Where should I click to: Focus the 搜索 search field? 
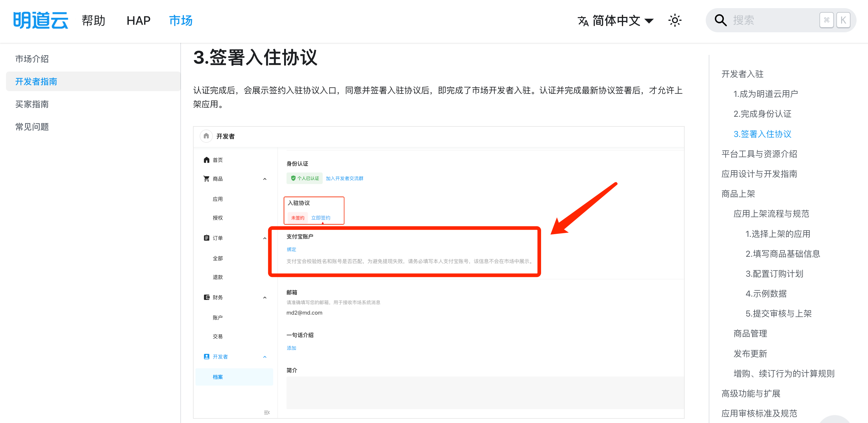point(781,20)
